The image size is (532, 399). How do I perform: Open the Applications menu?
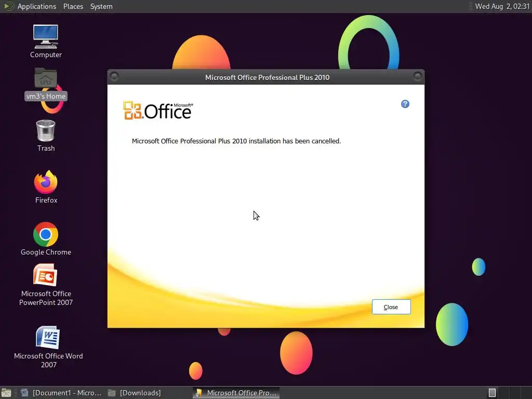tap(37, 6)
